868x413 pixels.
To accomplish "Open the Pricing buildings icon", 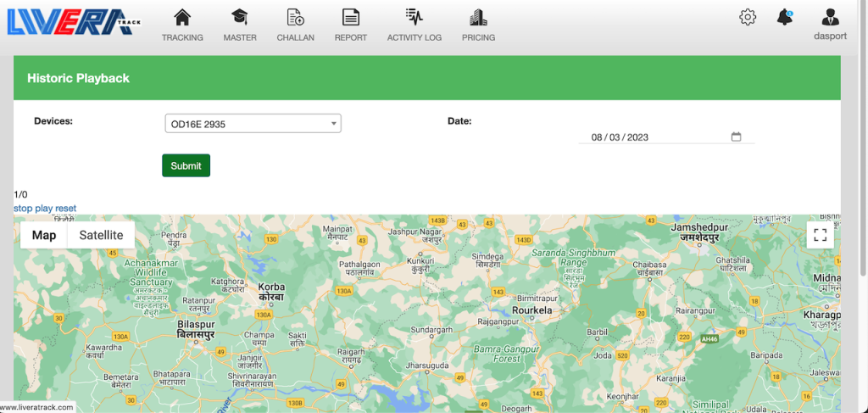I will tap(478, 18).
